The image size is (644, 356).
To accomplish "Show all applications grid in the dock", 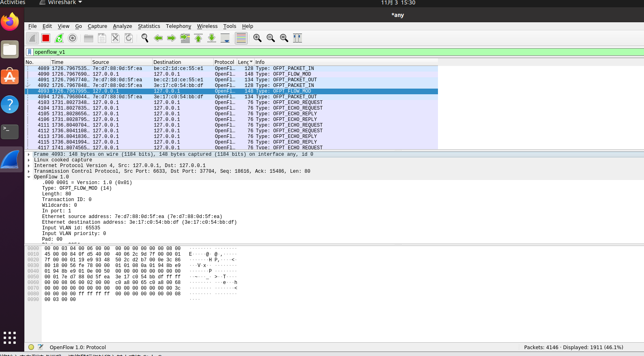I will 10,338.
